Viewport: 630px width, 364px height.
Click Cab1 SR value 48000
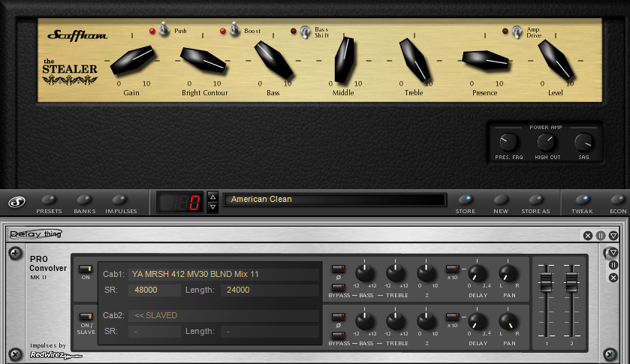154,290
